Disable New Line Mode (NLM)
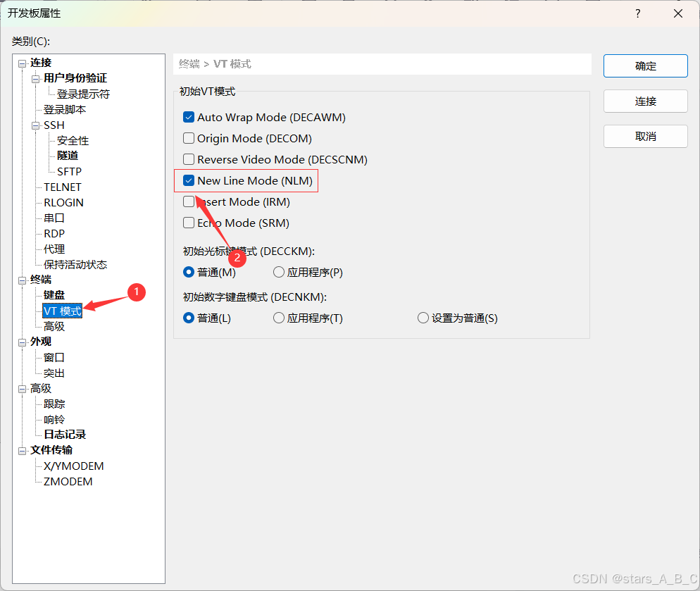 coord(188,180)
